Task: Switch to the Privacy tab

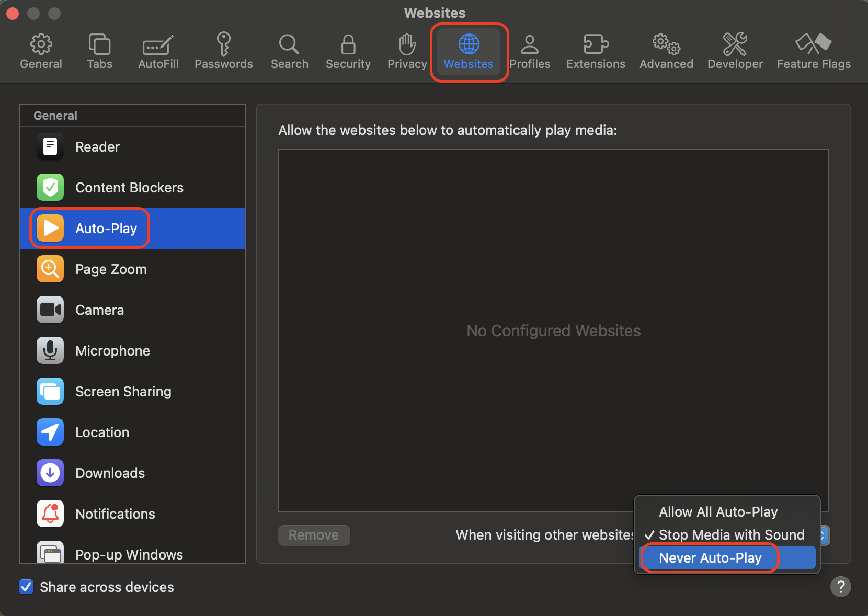Action: (x=407, y=50)
